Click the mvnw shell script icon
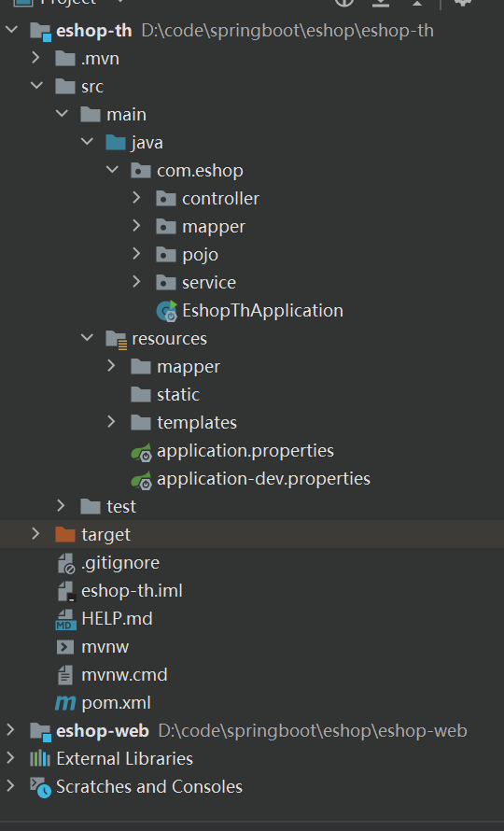504x831 pixels. click(x=65, y=647)
